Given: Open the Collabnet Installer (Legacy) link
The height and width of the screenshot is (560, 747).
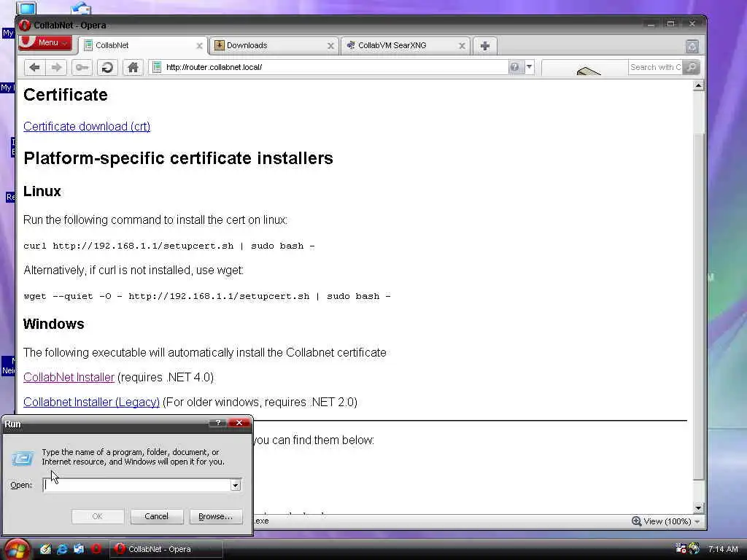Looking at the screenshot, I should coord(91,402).
